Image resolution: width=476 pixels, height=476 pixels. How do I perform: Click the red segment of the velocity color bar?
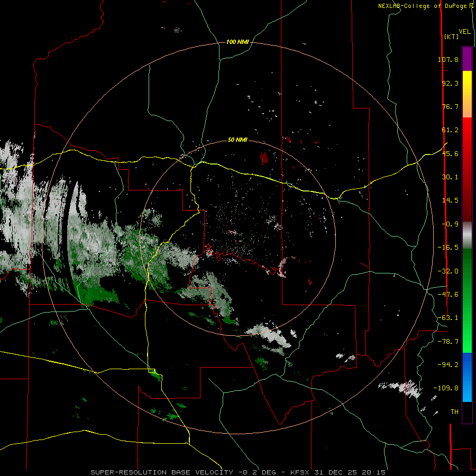[x=467, y=169]
